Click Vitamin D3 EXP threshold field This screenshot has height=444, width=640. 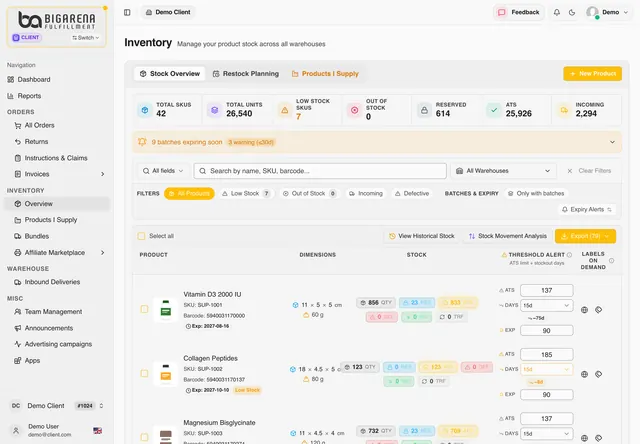pos(547,331)
